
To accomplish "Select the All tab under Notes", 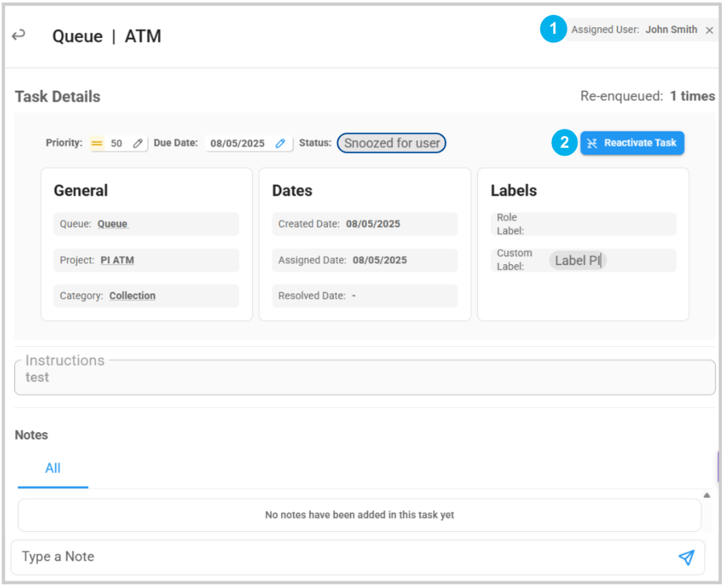I will click(53, 469).
